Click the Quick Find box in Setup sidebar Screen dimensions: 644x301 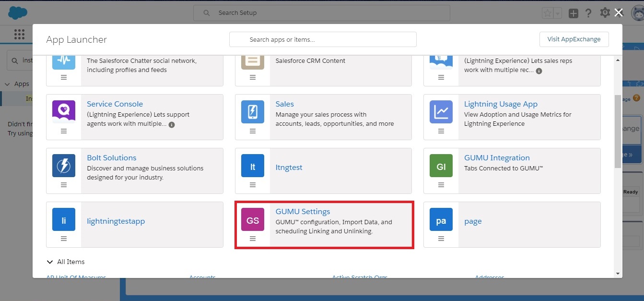(20, 60)
